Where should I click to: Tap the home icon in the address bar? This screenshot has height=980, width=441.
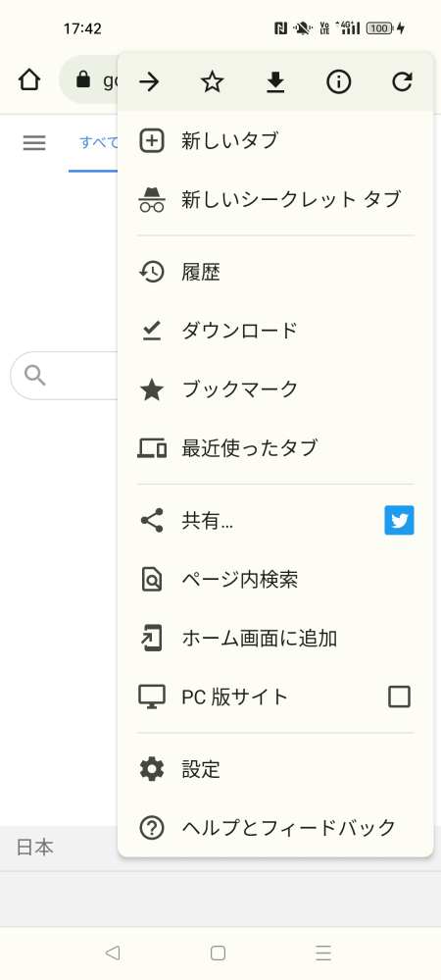pos(28,79)
